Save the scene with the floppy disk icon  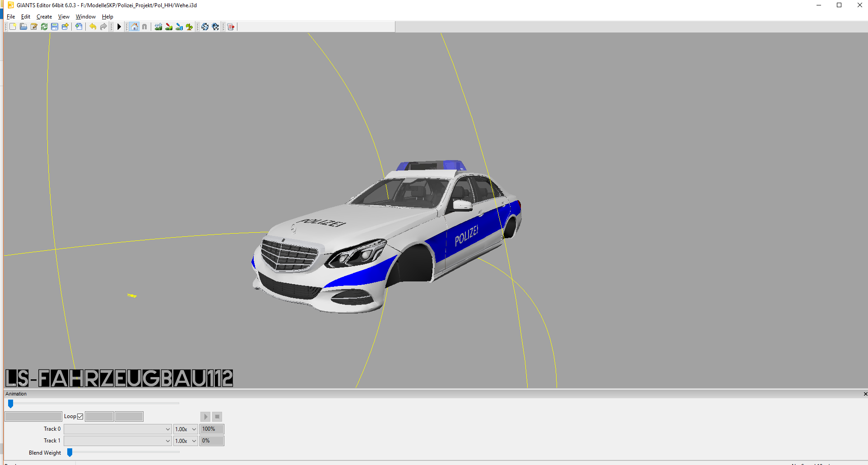pos(55,27)
